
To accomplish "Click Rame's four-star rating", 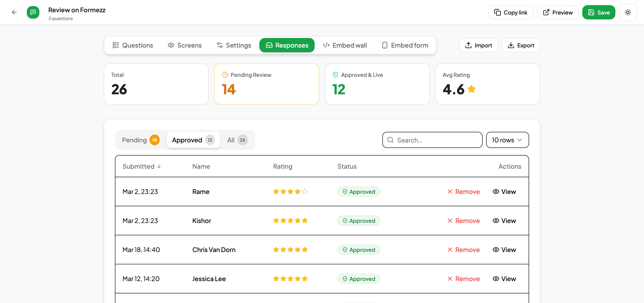I will [290, 191].
